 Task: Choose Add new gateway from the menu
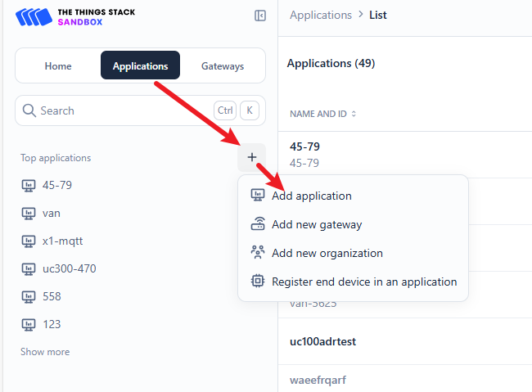[317, 225]
